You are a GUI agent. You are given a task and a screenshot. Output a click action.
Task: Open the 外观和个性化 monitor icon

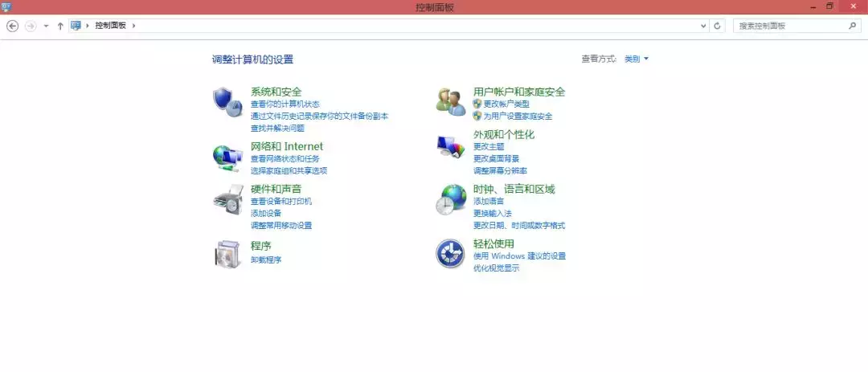tap(451, 147)
